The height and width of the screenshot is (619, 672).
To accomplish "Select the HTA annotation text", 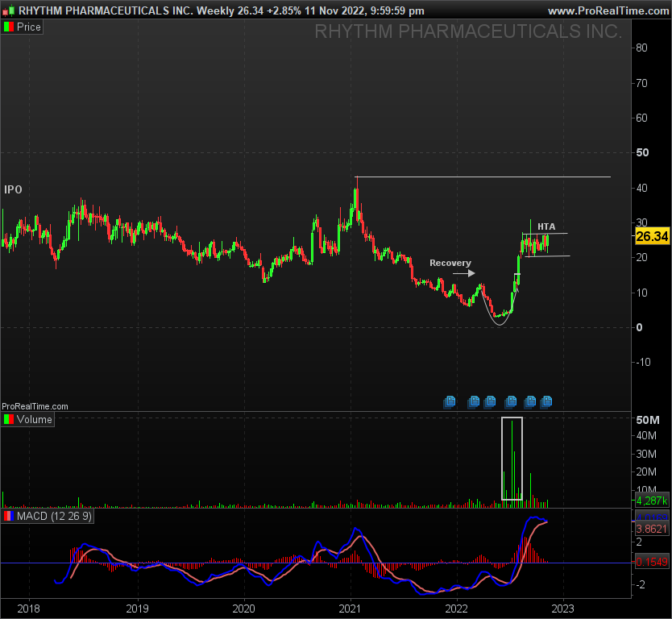I will (546, 226).
